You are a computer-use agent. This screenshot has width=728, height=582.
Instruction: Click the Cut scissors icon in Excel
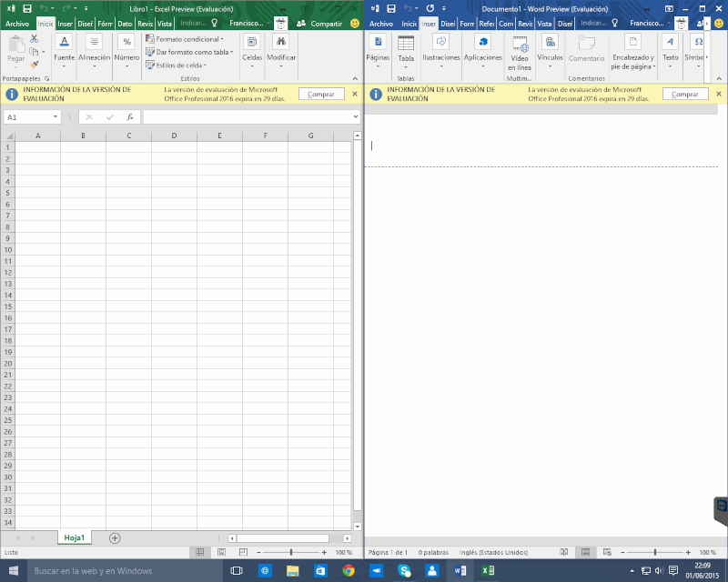tap(34, 39)
